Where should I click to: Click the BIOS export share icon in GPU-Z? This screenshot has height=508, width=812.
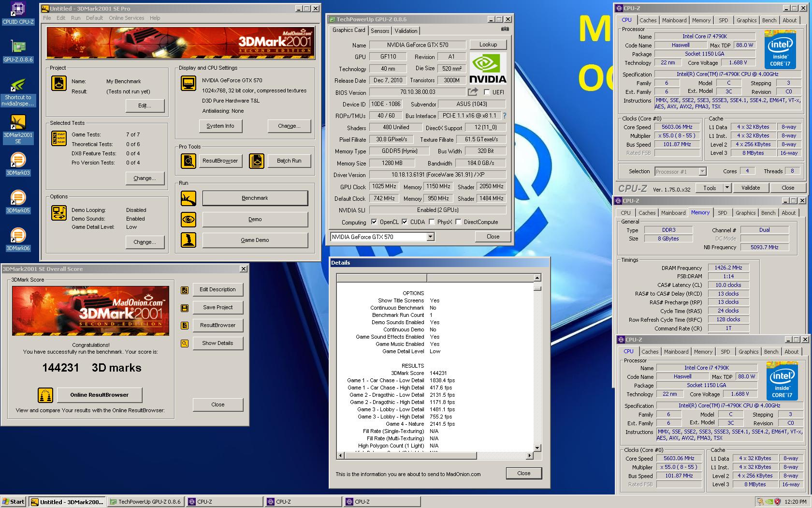[x=473, y=92]
